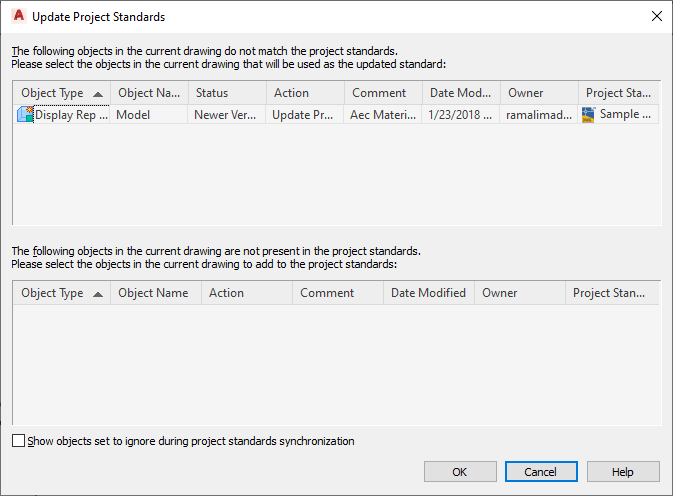
Task: Click the Sample project standards drawing icon
Action: click(589, 115)
